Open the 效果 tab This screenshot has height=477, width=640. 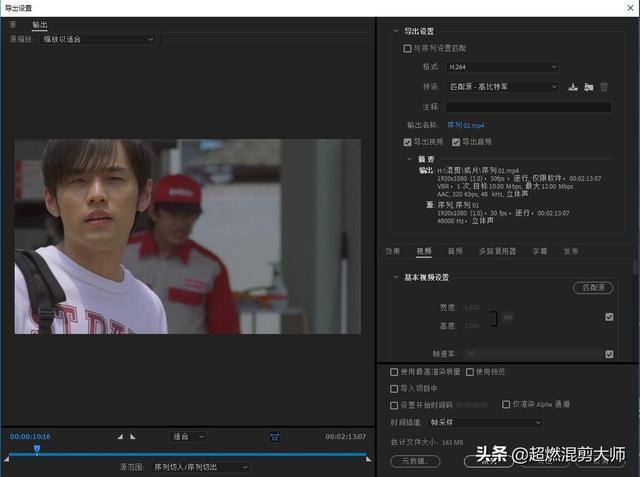pyautogui.click(x=393, y=251)
